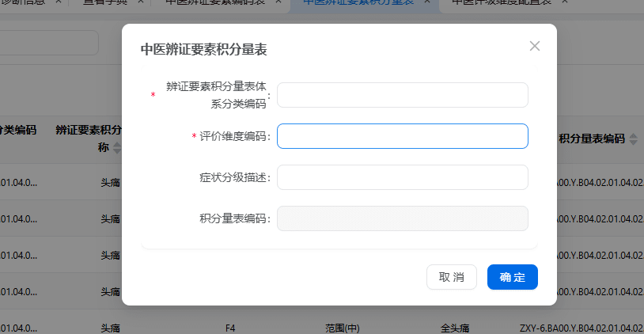Click the F4 cell in bottom row
644x334 pixels.
[230, 328]
